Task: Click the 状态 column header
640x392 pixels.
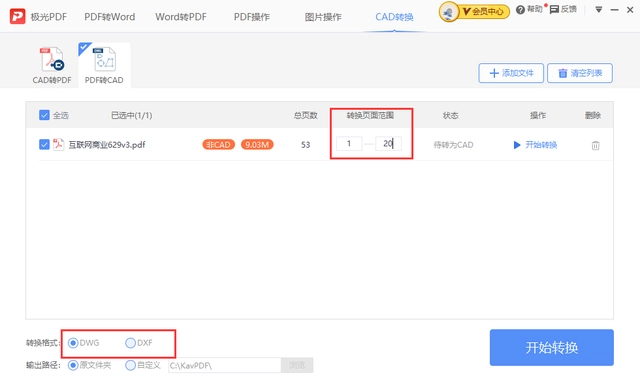Action: 451,116
